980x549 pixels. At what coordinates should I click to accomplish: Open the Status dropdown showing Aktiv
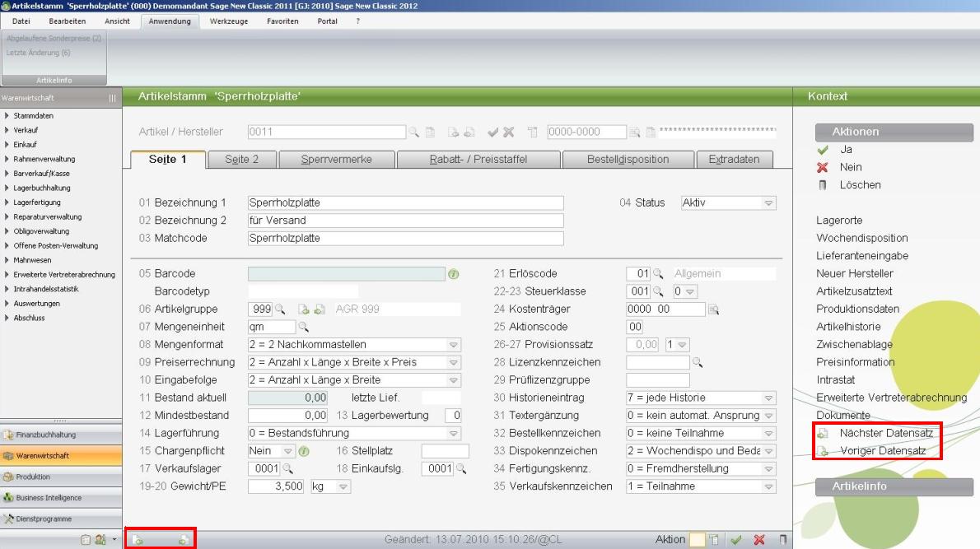pyautogui.click(x=768, y=203)
